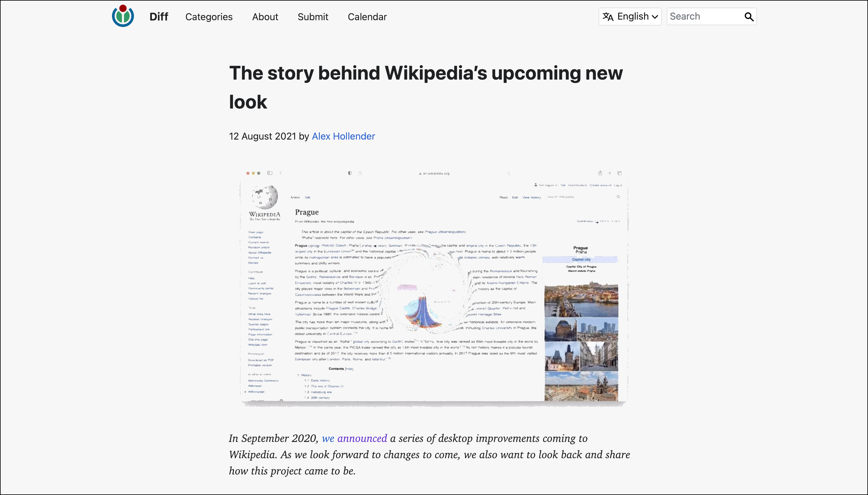The image size is (868, 495).
Task: Open the Categories menu item
Action: (x=209, y=17)
